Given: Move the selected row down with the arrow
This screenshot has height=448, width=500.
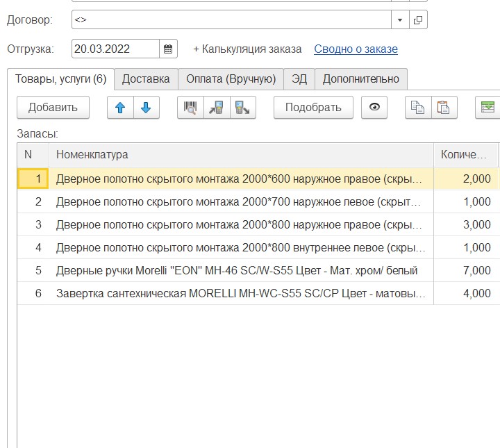Looking at the screenshot, I should [x=146, y=108].
